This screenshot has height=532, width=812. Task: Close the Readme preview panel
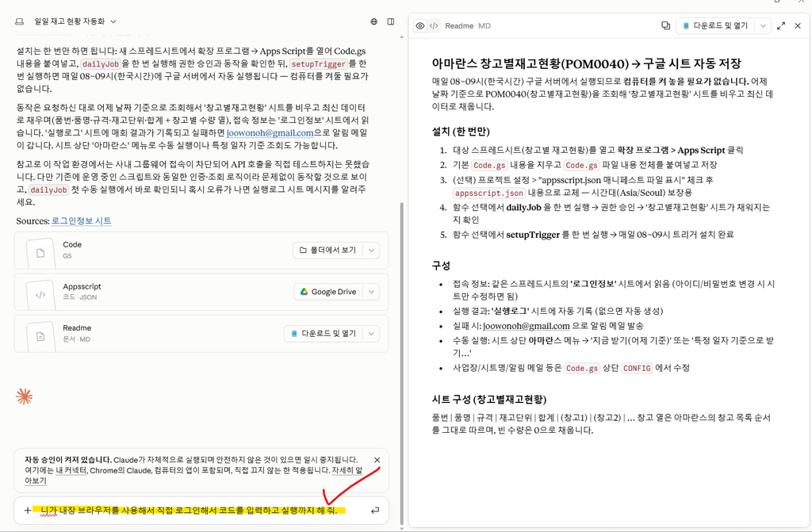tap(798, 25)
